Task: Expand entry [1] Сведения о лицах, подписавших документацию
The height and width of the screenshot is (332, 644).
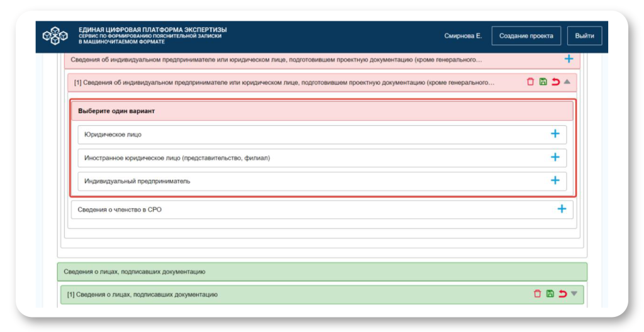Action: 574,294
